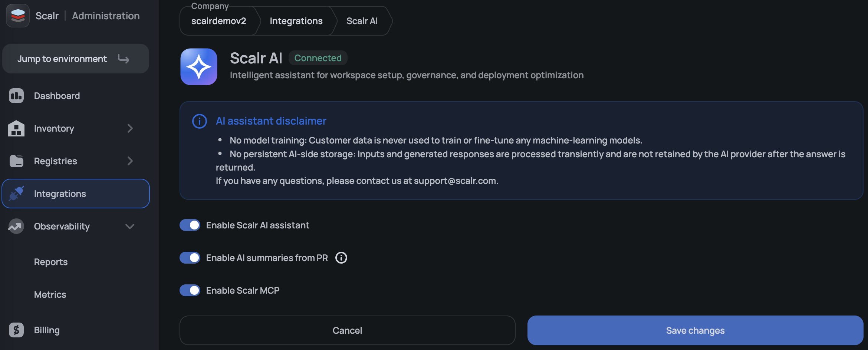Toggle Enable Scalr AI assistant switch
The image size is (868, 350).
(x=190, y=225)
